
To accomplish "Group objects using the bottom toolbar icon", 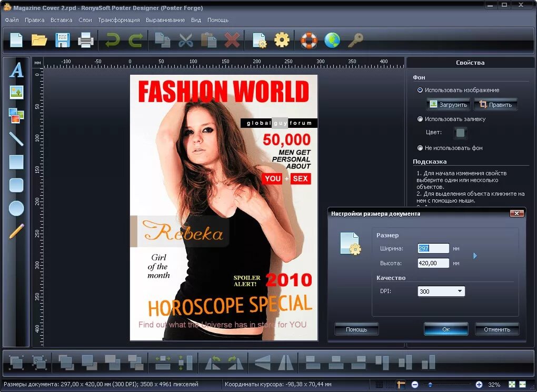I will [x=16, y=362].
